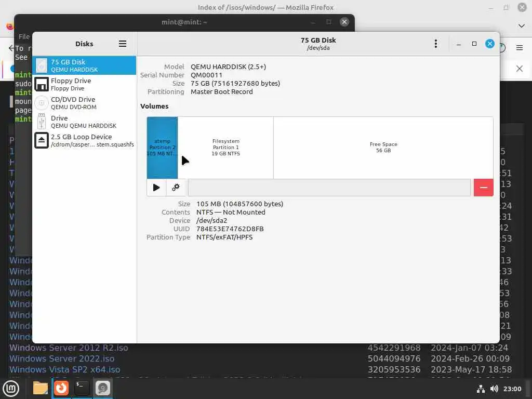Open the drive options three-dot menu
Screen dimensions: 532x399
pos(436,44)
